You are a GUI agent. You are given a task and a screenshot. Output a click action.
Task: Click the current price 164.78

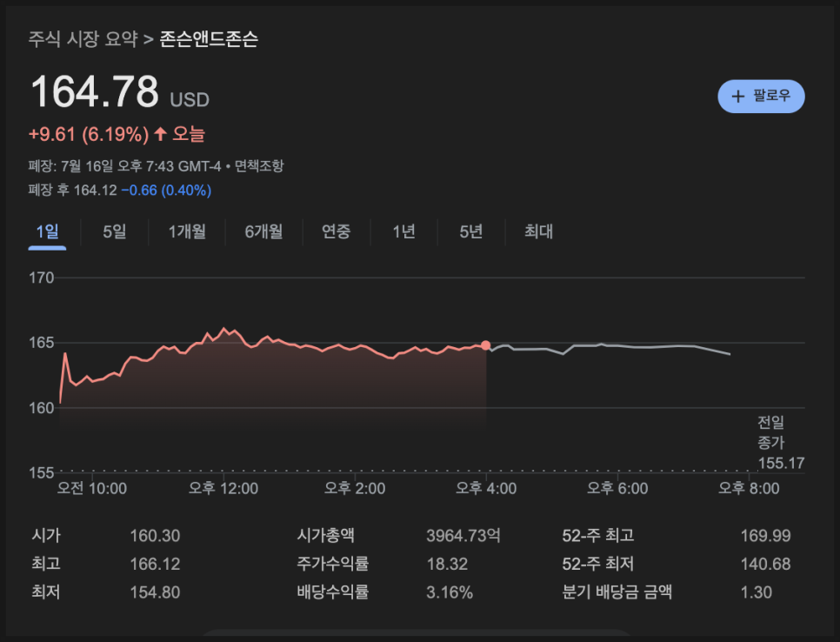pyautogui.click(x=95, y=91)
